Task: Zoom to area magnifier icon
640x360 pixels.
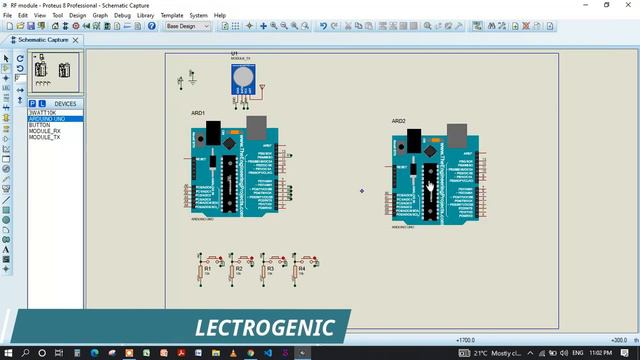Action: 305,26
